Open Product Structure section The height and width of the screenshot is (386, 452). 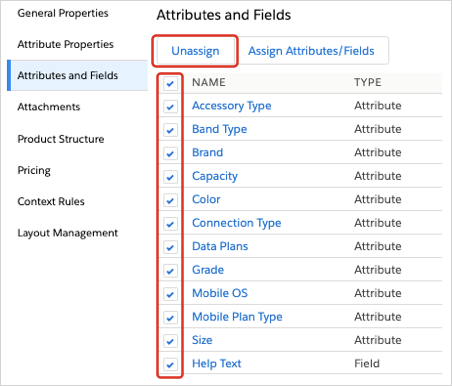[61, 139]
